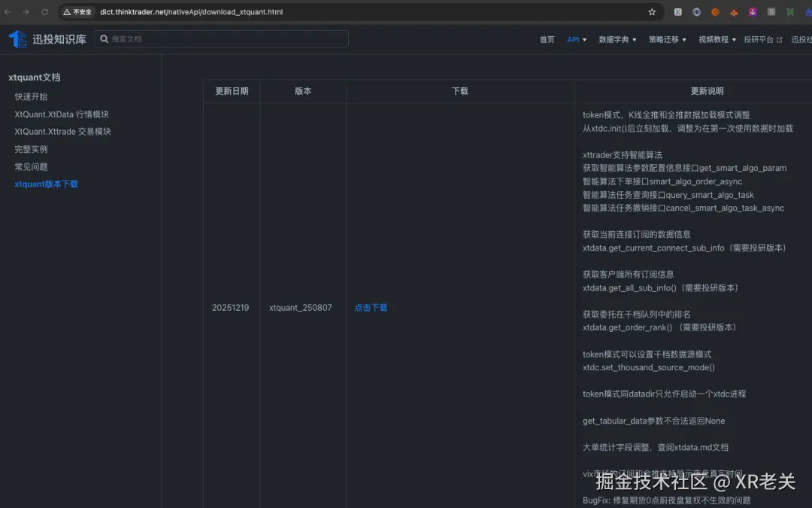Screen dimensions: 812x508
Task: Open 快速开始 in the sidebar
Action: click(31, 96)
